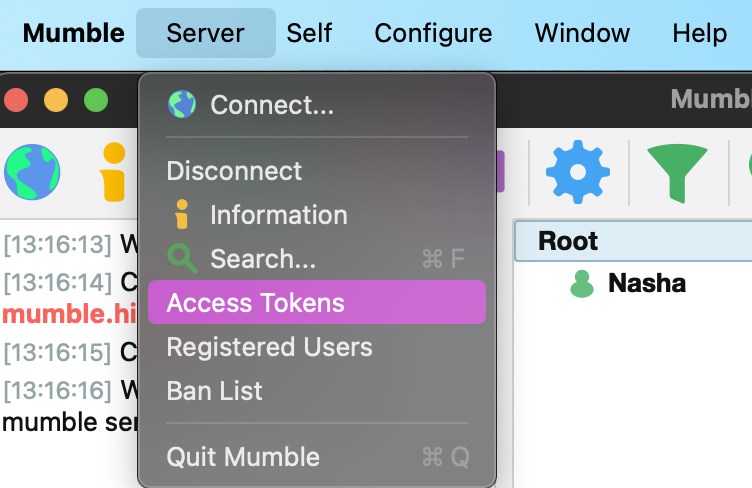Click the Mumble app menu
Viewport: 752px width, 488px height.
[73, 33]
